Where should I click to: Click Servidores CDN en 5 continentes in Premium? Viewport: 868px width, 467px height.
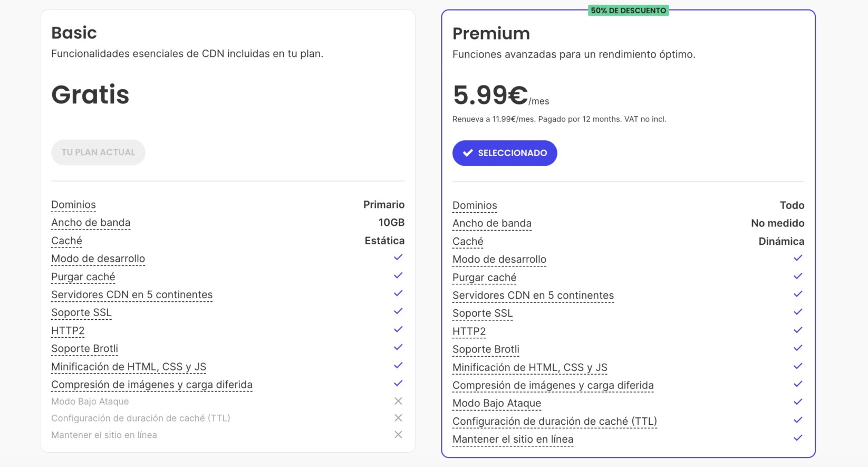533,296
